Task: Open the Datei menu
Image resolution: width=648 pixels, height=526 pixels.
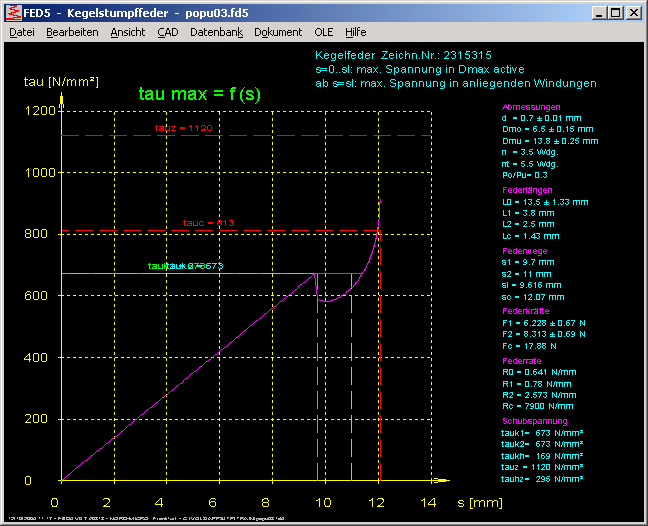Action: (21, 32)
